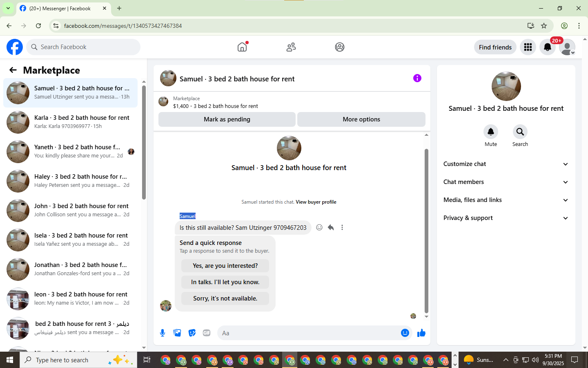Screen dimensions: 588x368
Task: Open Chrome profile icon
Action: (564, 26)
